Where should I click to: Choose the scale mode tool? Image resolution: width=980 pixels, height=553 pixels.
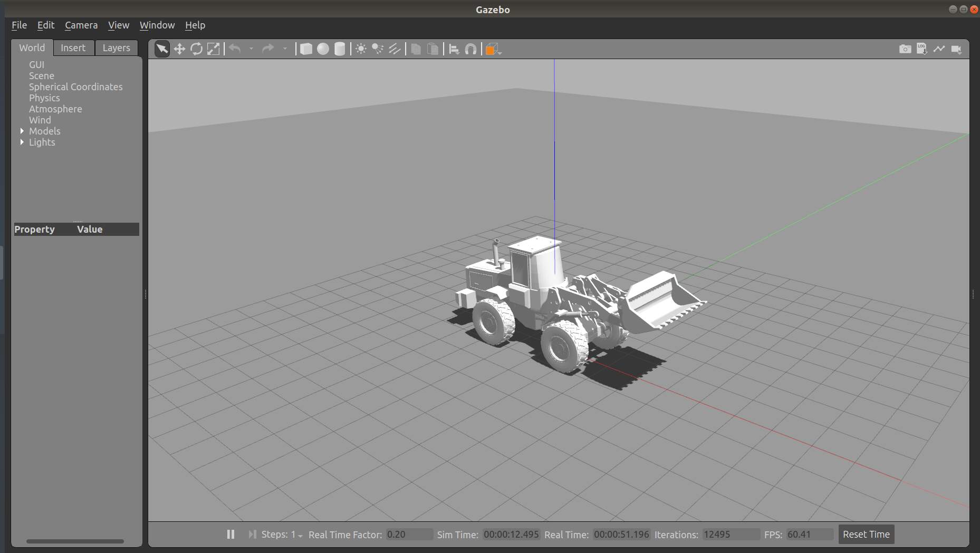coord(213,49)
